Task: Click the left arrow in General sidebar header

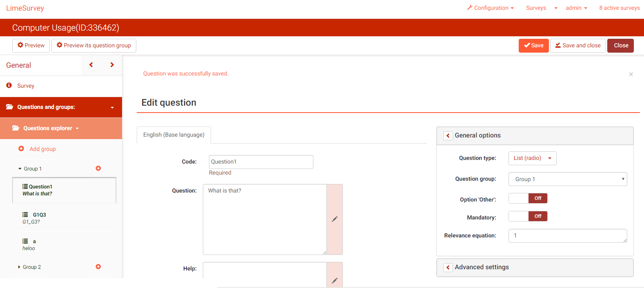Action: [91, 65]
